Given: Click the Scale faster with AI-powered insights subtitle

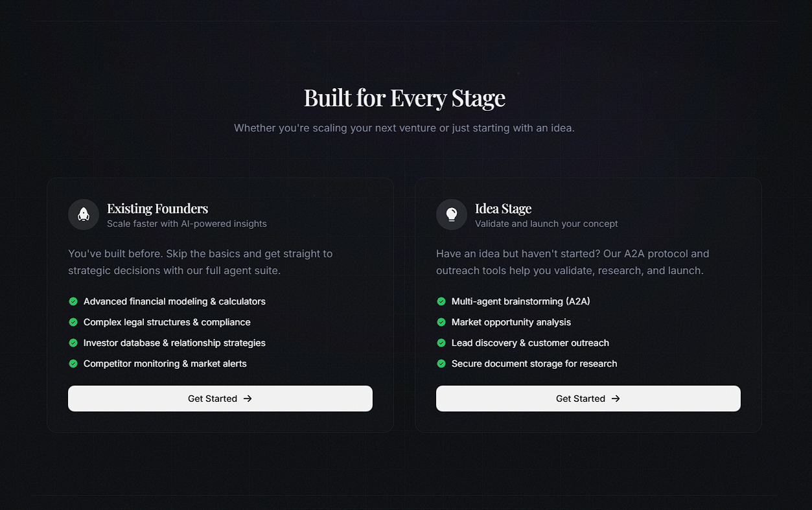Looking at the screenshot, I should 187,224.
